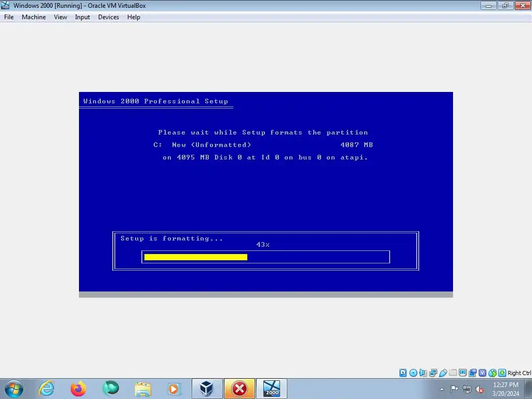Open the View menu
This screenshot has width=532, height=399.
(x=60, y=17)
